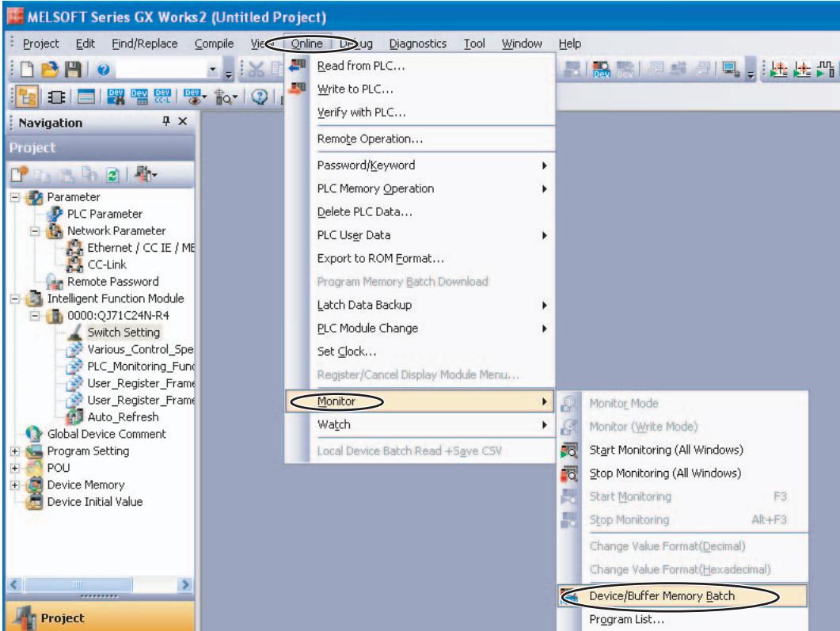840x631 pixels.
Task: Click the tower with magnifier diagnostics icon
Action: [x=222, y=97]
